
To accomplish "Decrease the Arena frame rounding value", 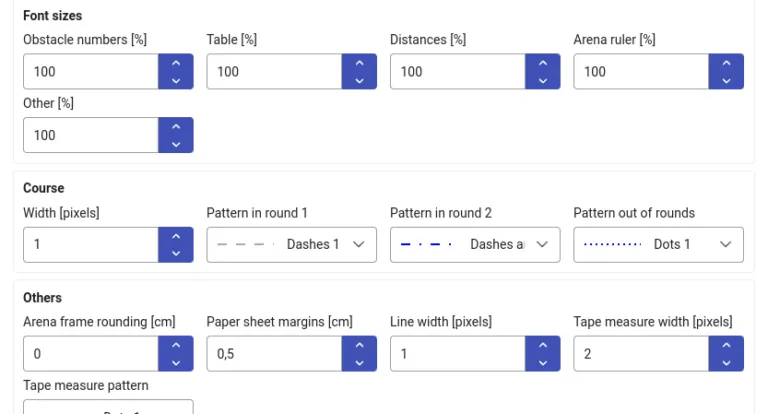I will (176, 362).
